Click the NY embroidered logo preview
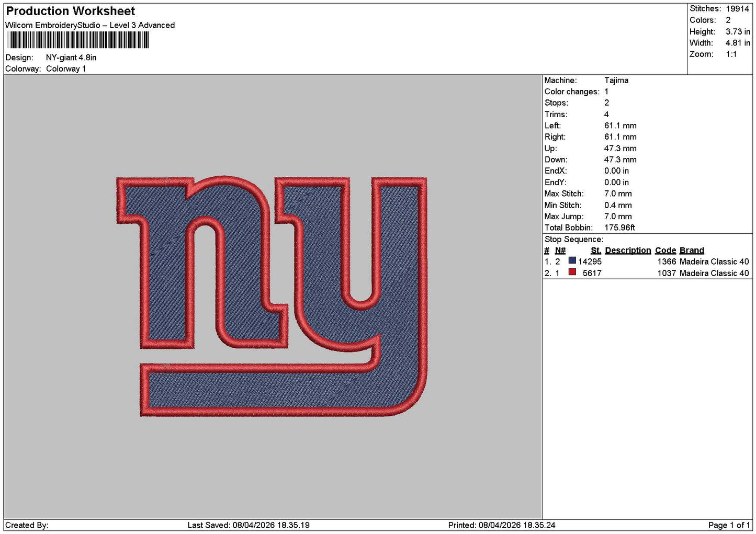The image size is (756, 534). tap(272, 297)
